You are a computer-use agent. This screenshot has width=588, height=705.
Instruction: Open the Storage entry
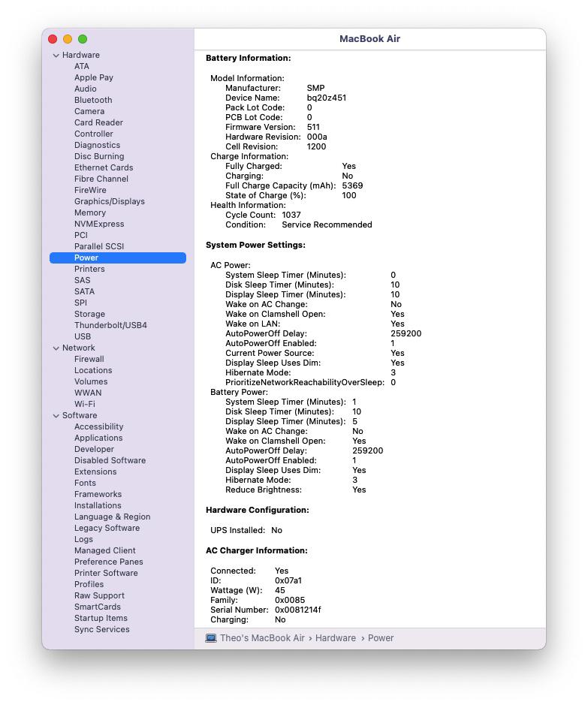click(x=89, y=314)
